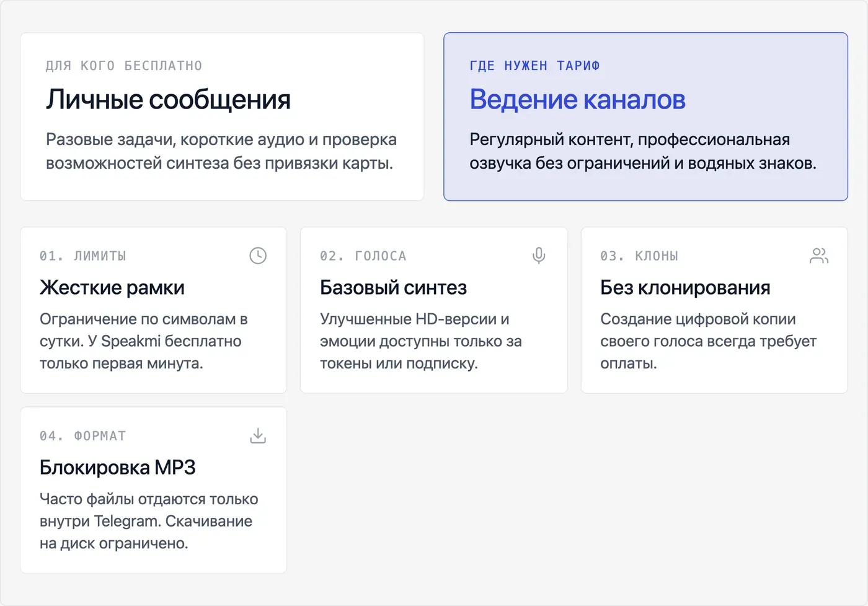Click the Базовый синтез card title
The width and height of the screenshot is (868, 606).
tap(393, 288)
